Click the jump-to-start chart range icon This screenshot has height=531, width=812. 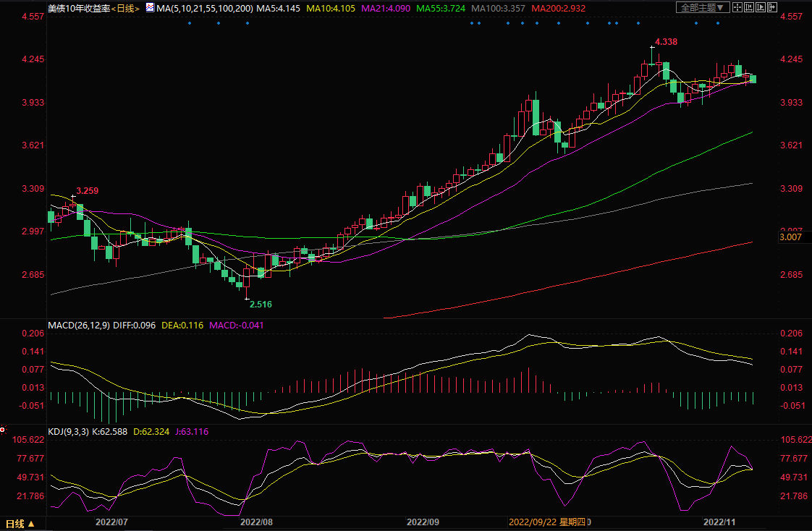(x=750, y=8)
